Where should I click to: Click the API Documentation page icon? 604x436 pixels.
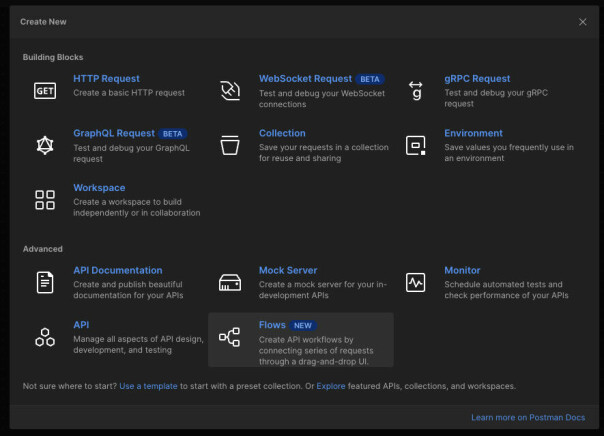45,282
